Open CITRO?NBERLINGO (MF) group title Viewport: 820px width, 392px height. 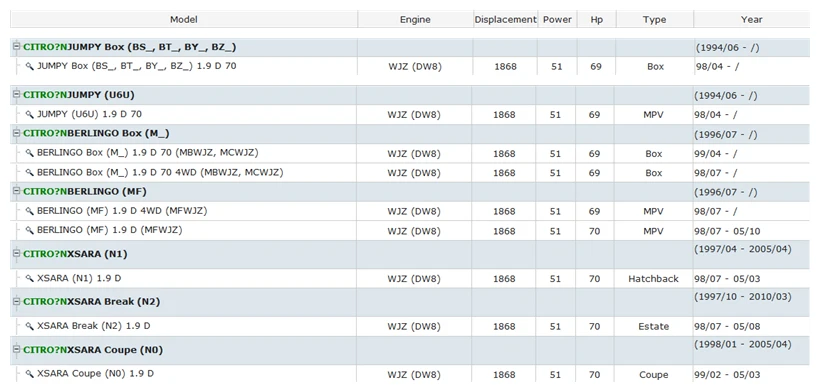click(85, 192)
